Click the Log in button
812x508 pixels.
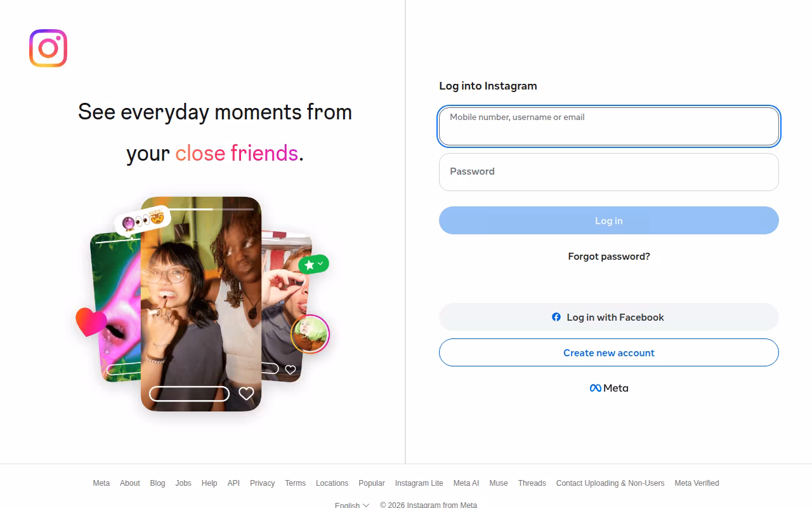[x=609, y=220]
